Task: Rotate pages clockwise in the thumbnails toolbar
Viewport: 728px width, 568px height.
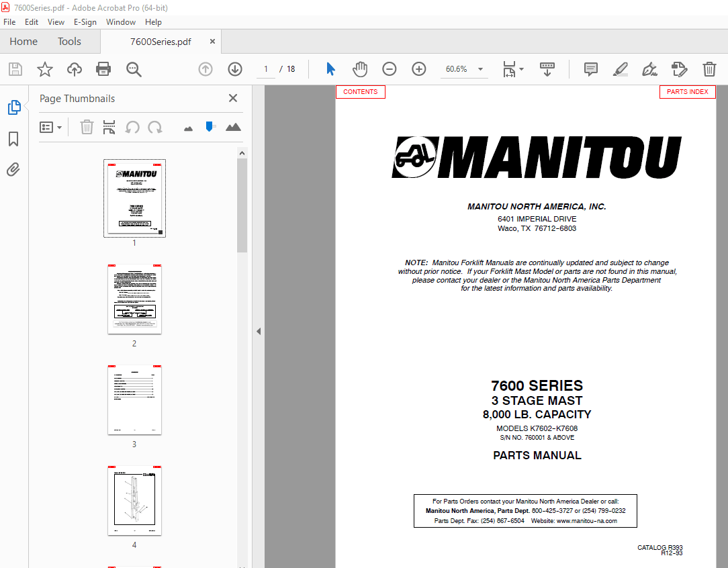Action: click(153, 127)
